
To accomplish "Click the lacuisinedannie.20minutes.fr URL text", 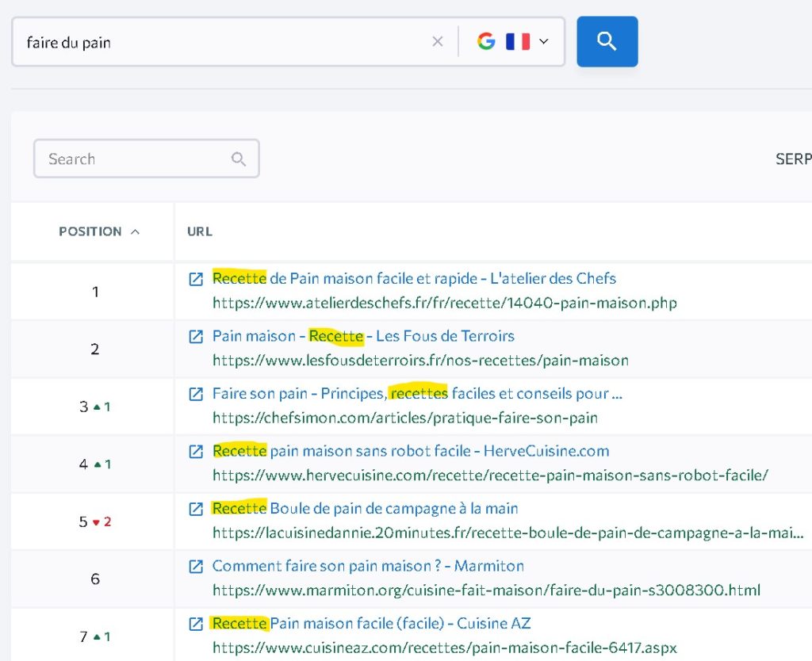I will click(508, 533).
